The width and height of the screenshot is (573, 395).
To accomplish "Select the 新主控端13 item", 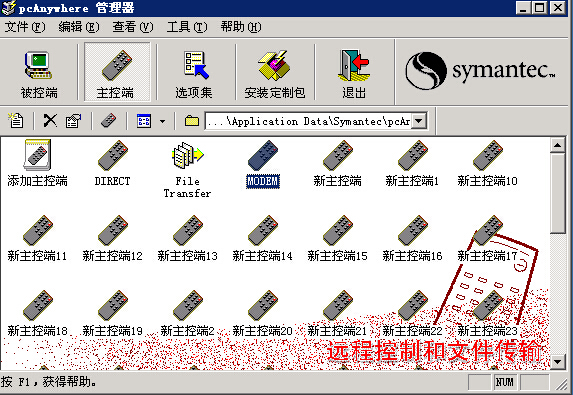I will click(187, 239).
